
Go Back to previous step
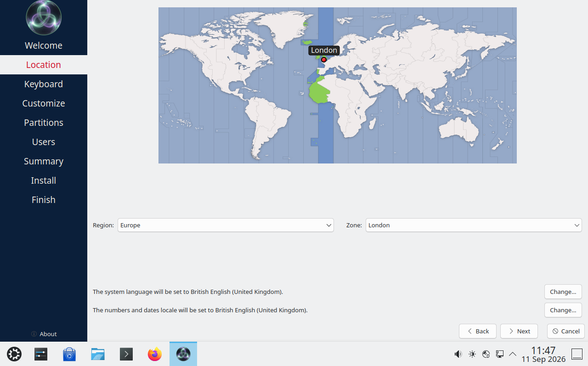coord(478,331)
